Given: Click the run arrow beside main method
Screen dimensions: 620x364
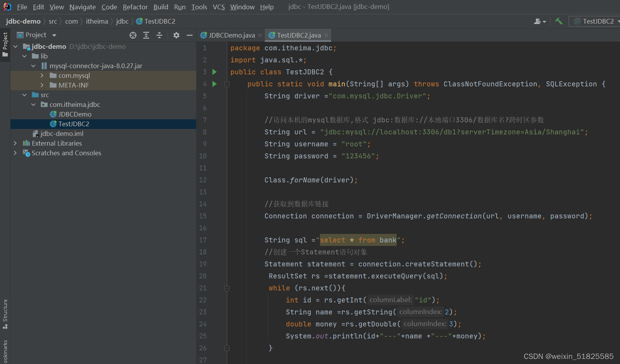Looking at the screenshot, I should click(x=214, y=84).
